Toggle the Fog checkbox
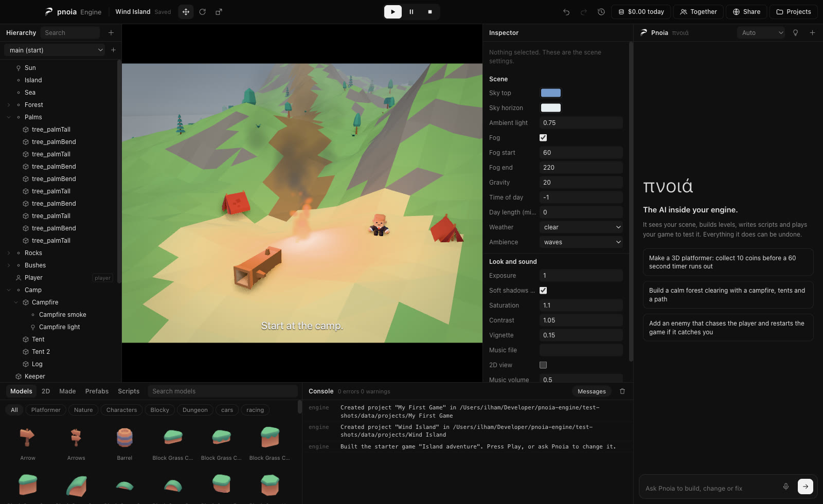This screenshot has height=504, width=823. coord(543,137)
